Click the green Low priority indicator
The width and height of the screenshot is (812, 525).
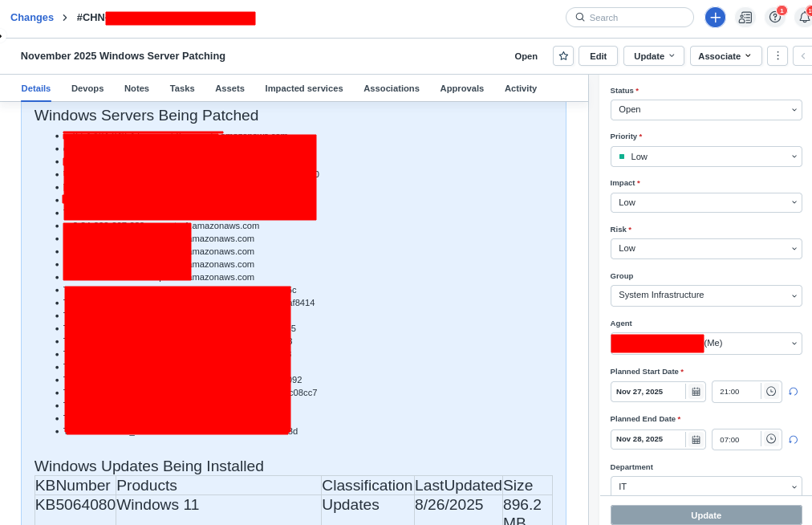(622, 156)
